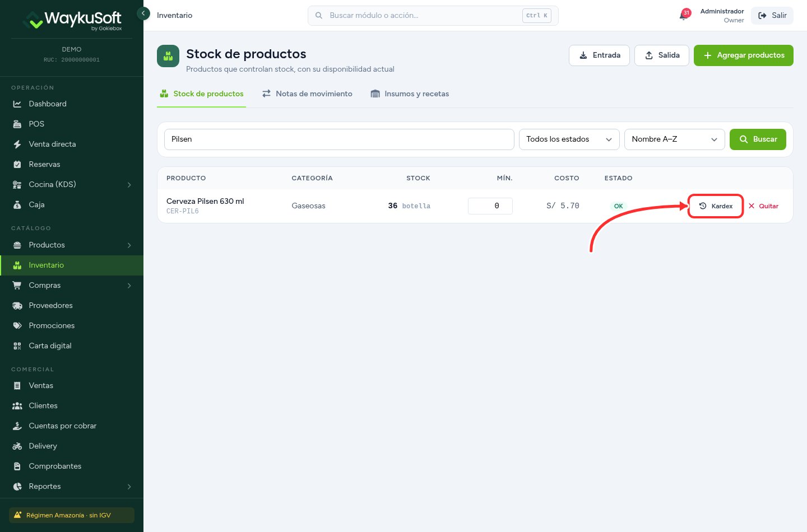Click the cost value S/ 5.70

pos(563,206)
